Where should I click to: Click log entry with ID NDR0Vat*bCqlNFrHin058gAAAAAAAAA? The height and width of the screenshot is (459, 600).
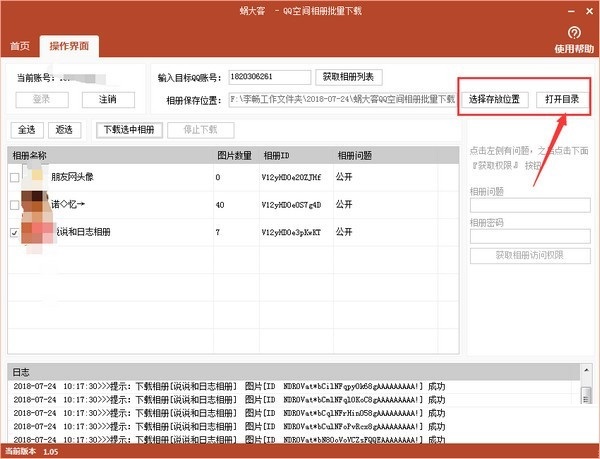coord(229,413)
